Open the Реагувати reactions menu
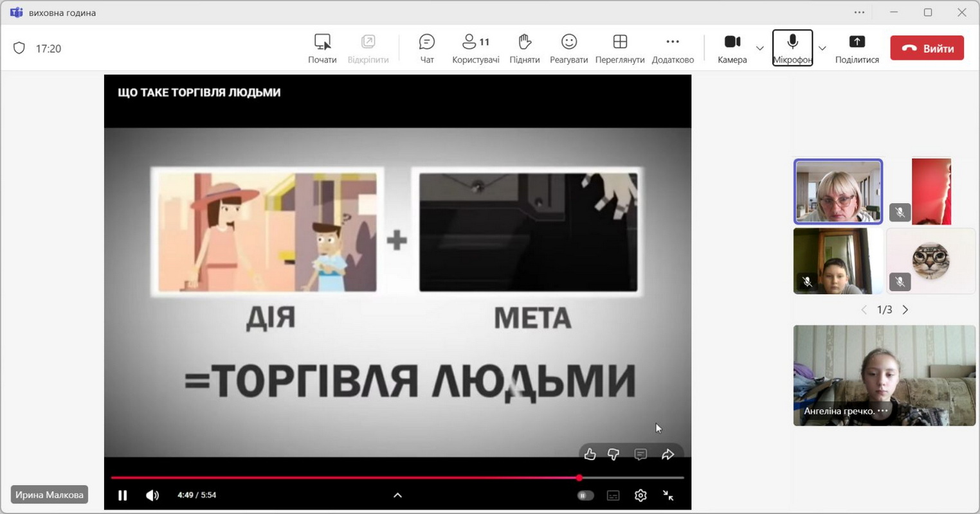Screen dimensions: 980x514 [568, 49]
